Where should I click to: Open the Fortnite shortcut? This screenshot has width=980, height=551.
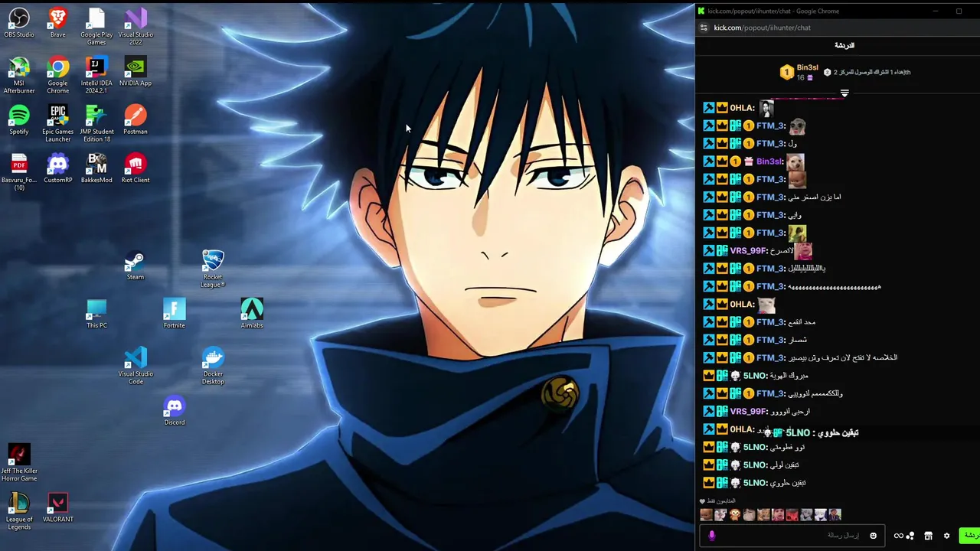pos(174,314)
